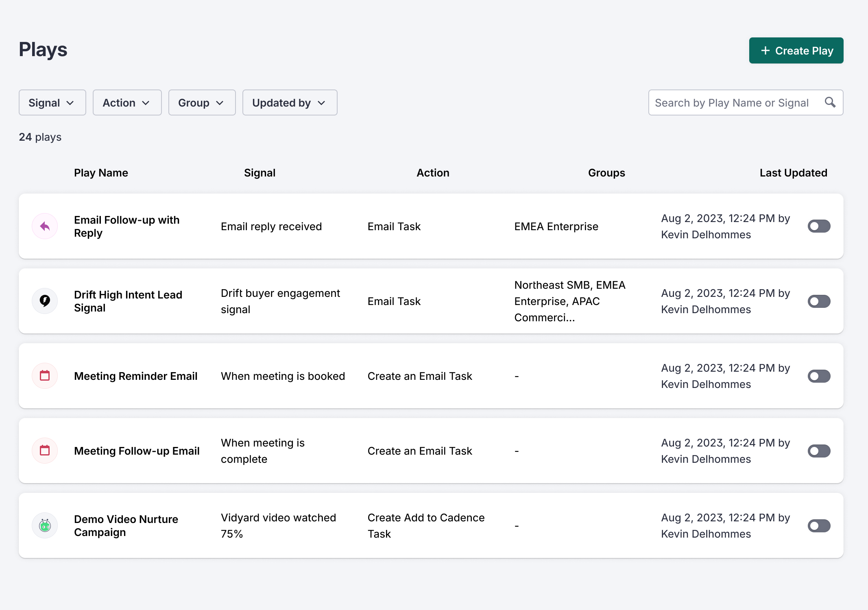868x610 pixels.
Task: Click 'Email reply received' signal cell
Action: click(271, 227)
